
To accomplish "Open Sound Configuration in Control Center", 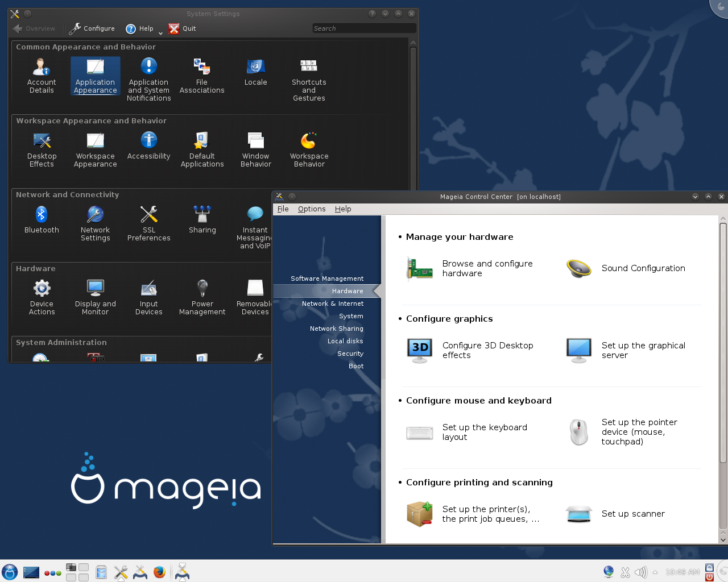I will pos(626,268).
